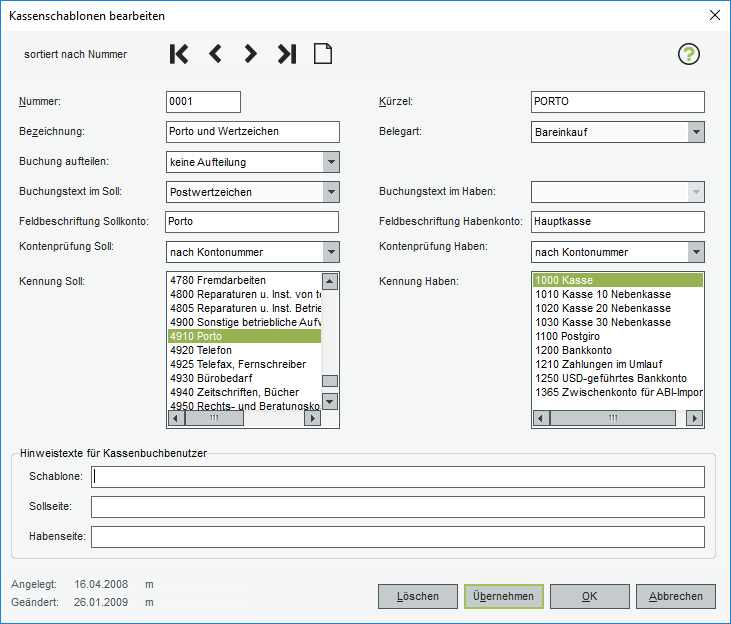Select 1210 Zahlungen im Umlauf entry

618,364
